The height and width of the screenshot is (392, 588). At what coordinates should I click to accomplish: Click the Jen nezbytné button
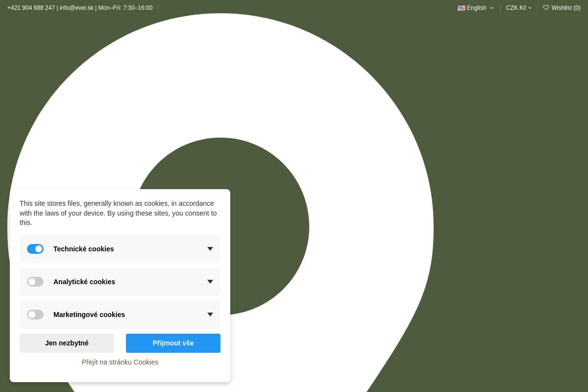[x=67, y=343]
